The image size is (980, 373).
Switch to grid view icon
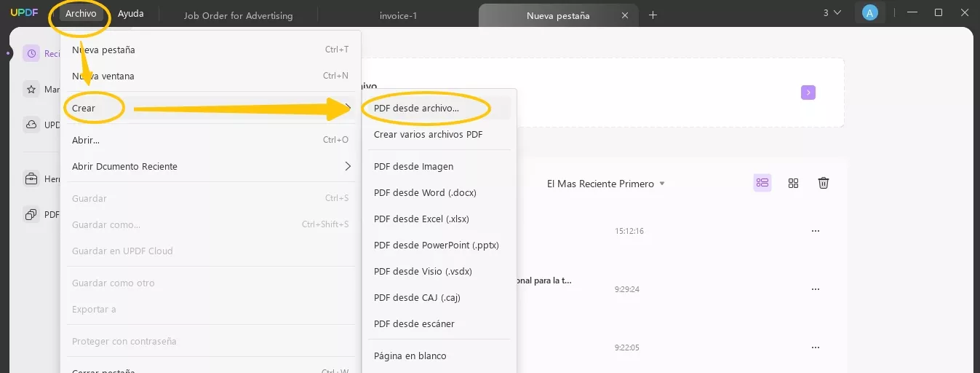[793, 183]
